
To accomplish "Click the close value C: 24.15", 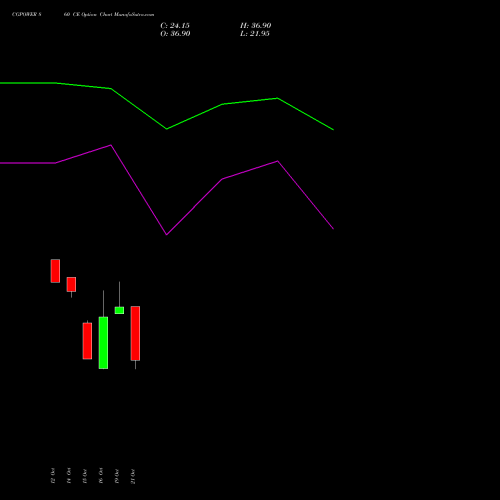I will (175, 25).
